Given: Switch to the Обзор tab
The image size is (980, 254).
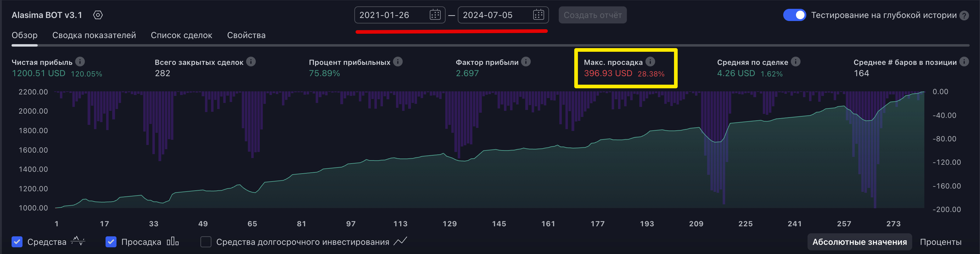Looking at the screenshot, I should [x=24, y=35].
